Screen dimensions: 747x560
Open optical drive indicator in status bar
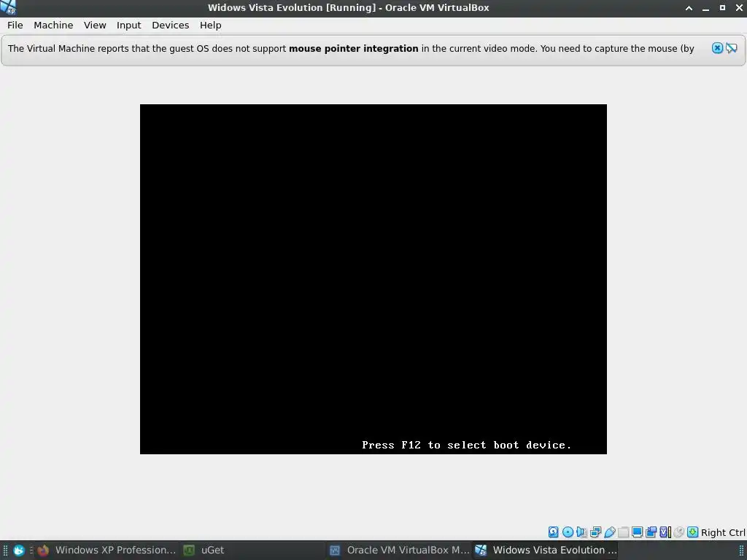(568, 532)
